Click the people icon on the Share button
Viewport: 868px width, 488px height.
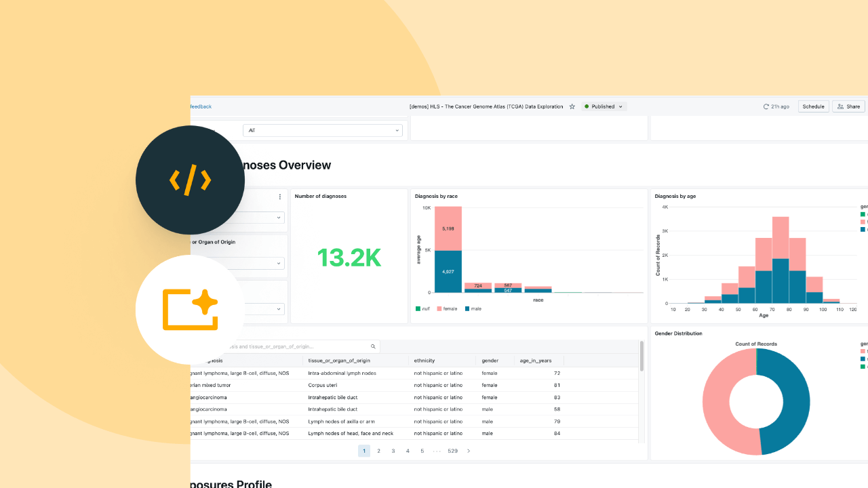pyautogui.click(x=840, y=106)
